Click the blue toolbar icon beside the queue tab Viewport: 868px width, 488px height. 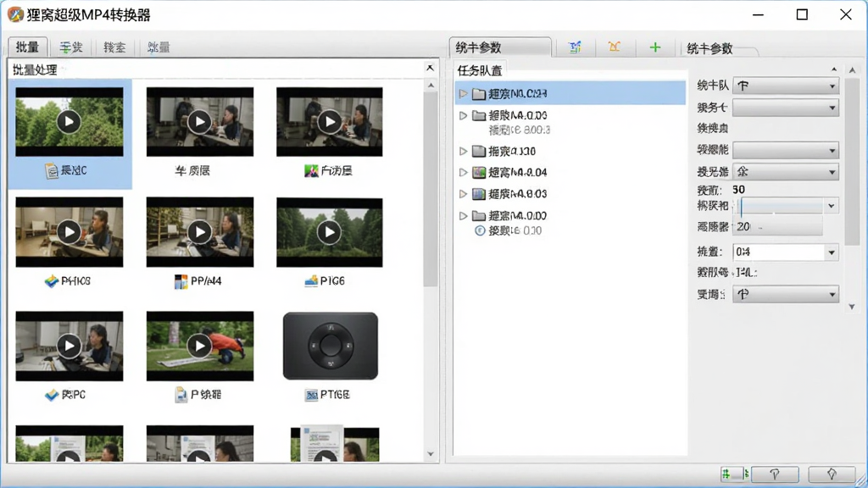point(576,47)
